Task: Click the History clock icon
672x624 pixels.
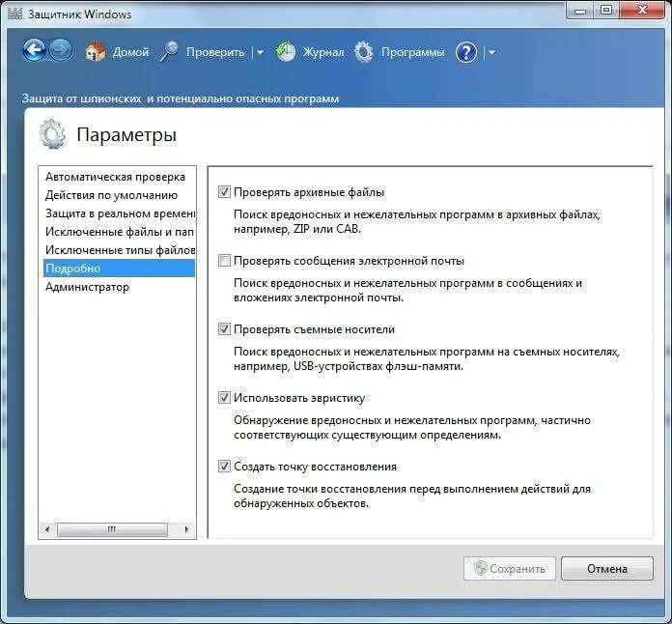Action: (x=286, y=52)
